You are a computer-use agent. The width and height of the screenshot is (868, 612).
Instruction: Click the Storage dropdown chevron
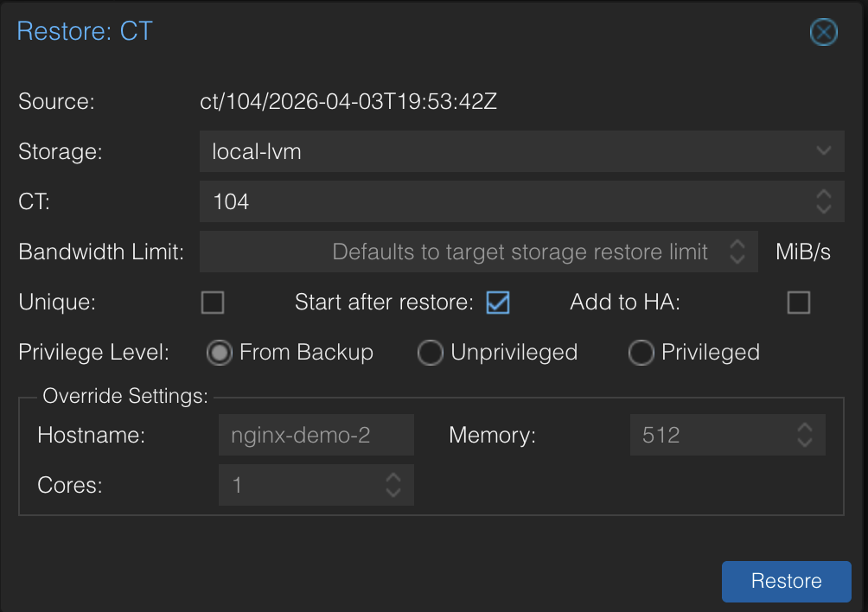point(823,150)
